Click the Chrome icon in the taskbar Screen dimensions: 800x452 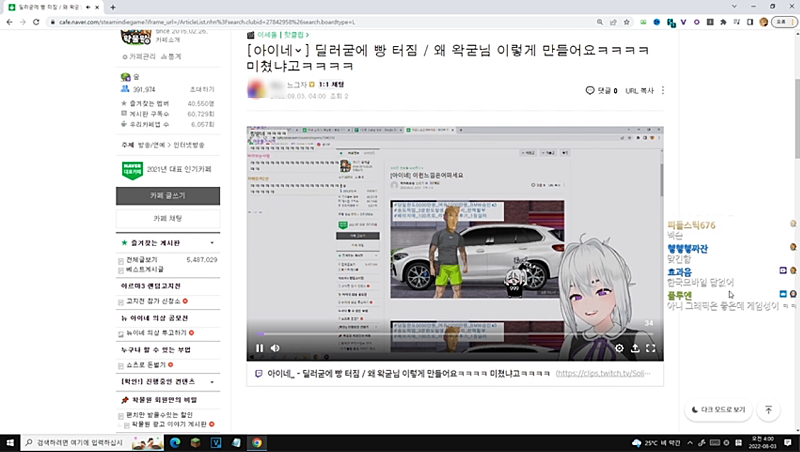[257, 442]
